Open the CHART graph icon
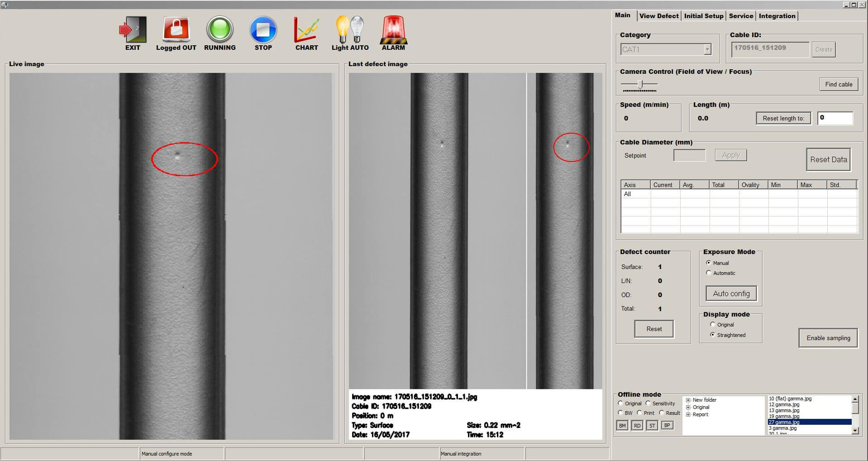The height and width of the screenshot is (461, 868). [306, 30]
